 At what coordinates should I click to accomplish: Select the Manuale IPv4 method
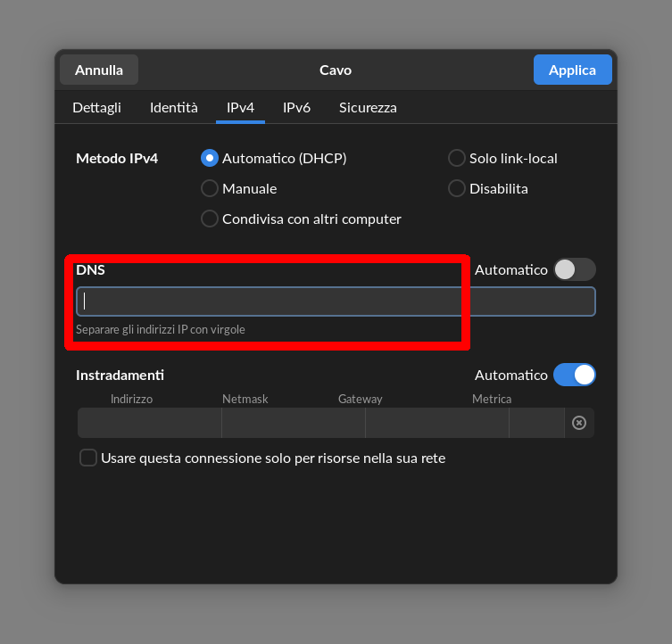coord(210,188)
